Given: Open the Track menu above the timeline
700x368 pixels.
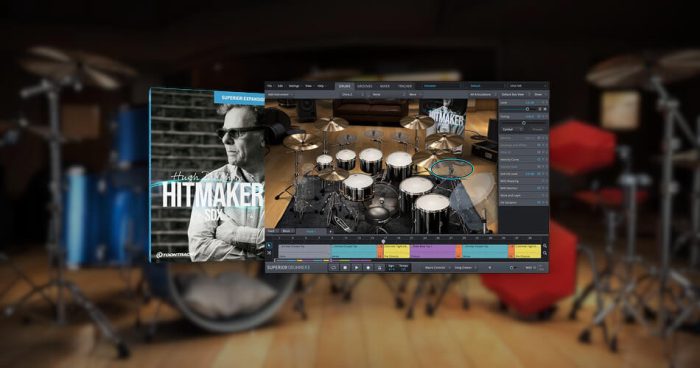Looking at the screenshot, I should pos(272,231).
